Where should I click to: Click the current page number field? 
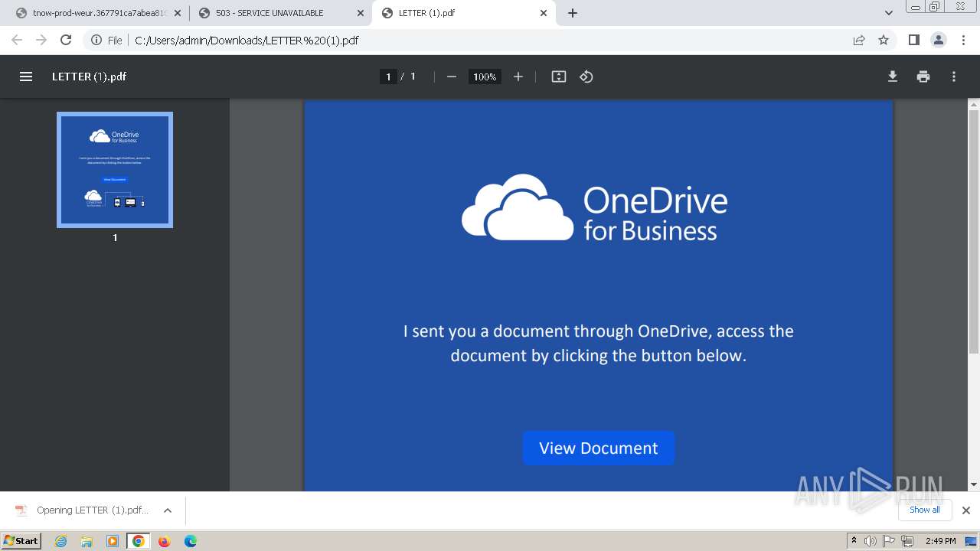(388, 77)
